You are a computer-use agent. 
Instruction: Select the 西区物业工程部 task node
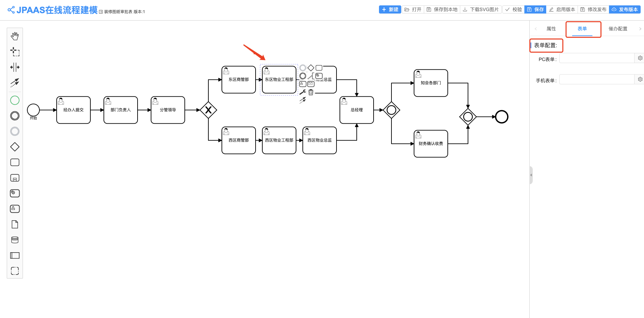(x=279, y=140)
